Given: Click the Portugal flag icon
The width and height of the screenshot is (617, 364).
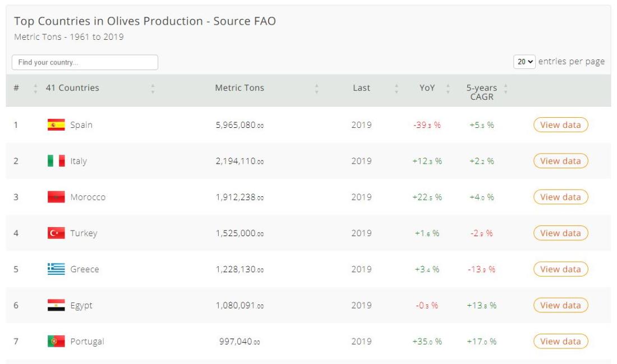Looking at the screenshot, I should coord(56,341).
